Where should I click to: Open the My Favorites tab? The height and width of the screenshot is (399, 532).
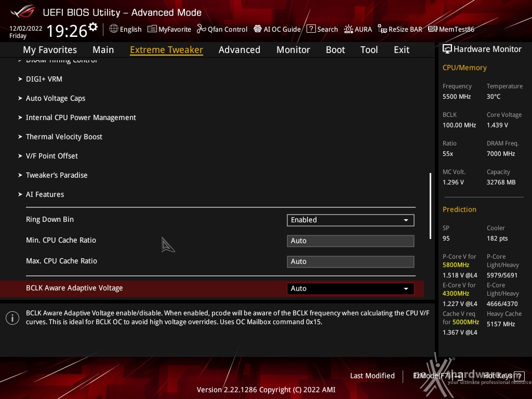tap(50, 50)
